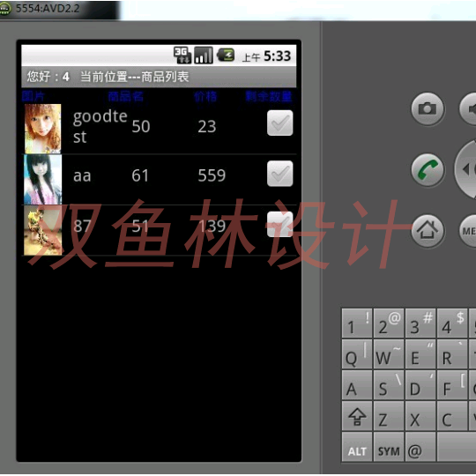Click the D key
This screenshot has height=476, width=476.
coord(420,384)
